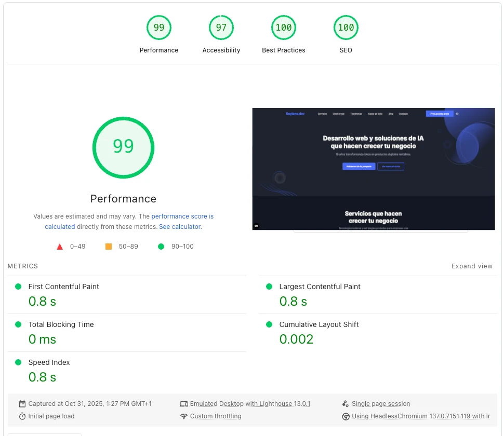
Task: Click the performance score is calculated link
Action: pos(182,216)
